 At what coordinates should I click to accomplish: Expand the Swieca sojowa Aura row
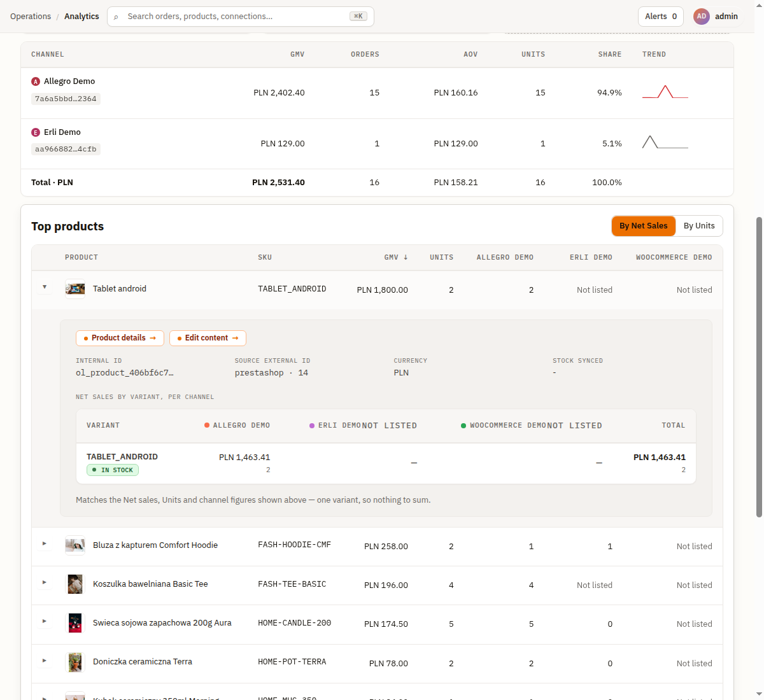coord(45,622)
